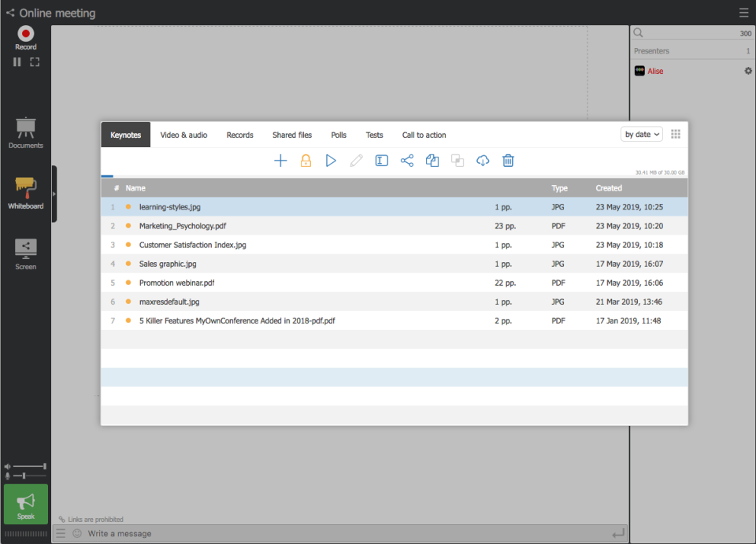Viewport: 756px width, 544px height.
Task: Click the green Speak button
Action: [x=26, y=504]
